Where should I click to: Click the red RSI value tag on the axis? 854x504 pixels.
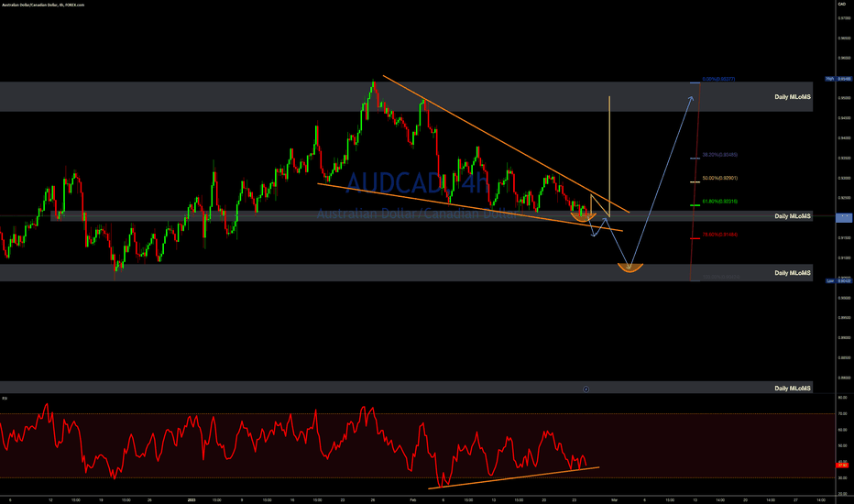(842, 466)
